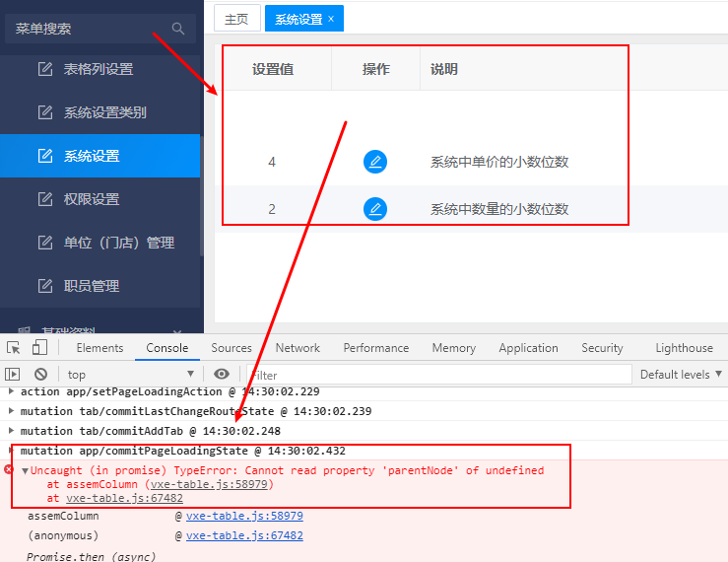
Task: Open the 单位（门店）管理 menu item
Action: pyautogui.click(x=99, y=243)
